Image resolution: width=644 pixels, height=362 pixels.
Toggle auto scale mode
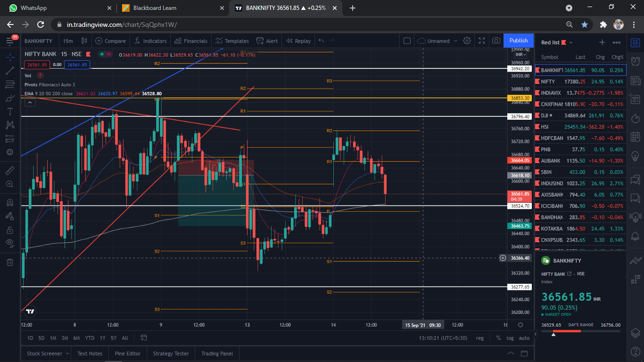coord(524,338)
